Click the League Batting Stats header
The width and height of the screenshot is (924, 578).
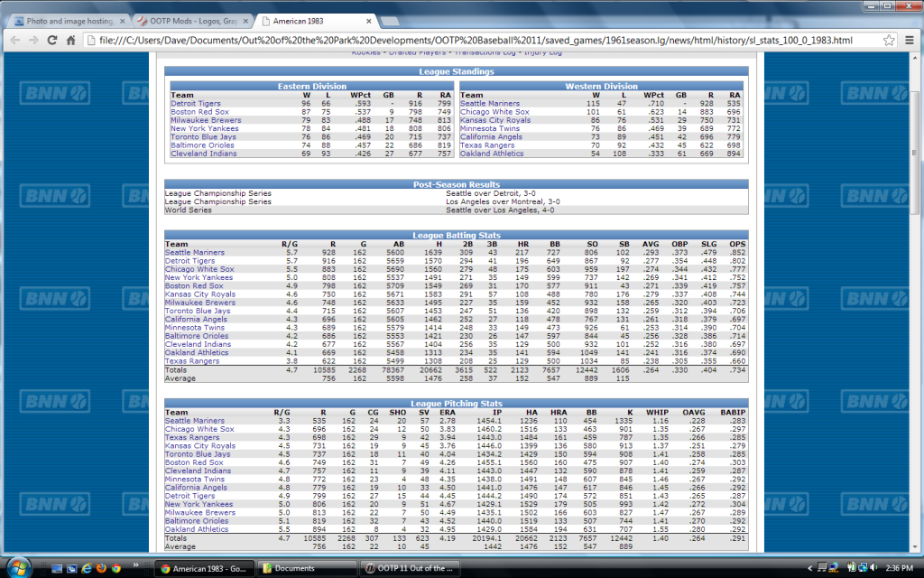pos(456,236)
